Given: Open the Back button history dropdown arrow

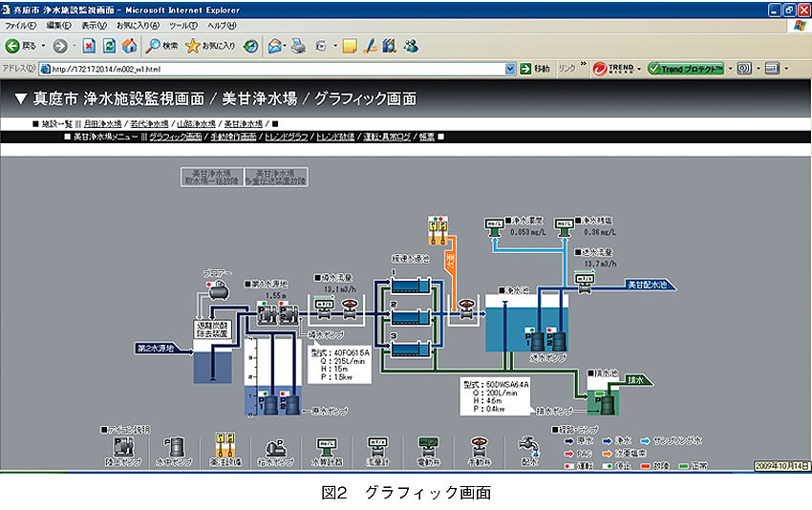Looking at the screenshot, I should pyautogui.click(x=43, y=46).
